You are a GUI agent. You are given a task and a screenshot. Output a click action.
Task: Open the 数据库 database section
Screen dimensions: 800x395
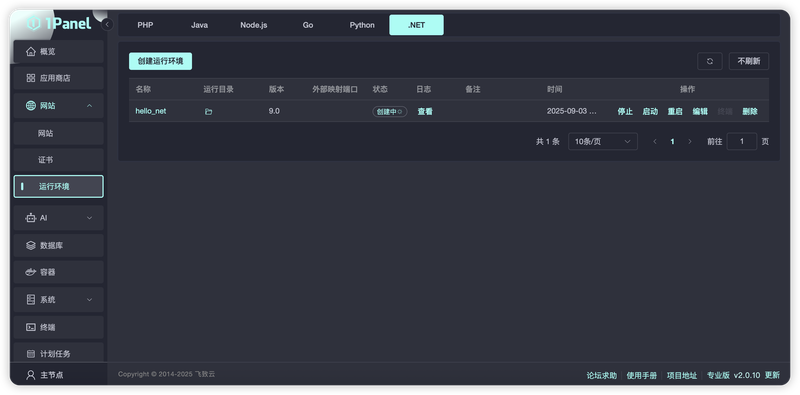(59, 245)
